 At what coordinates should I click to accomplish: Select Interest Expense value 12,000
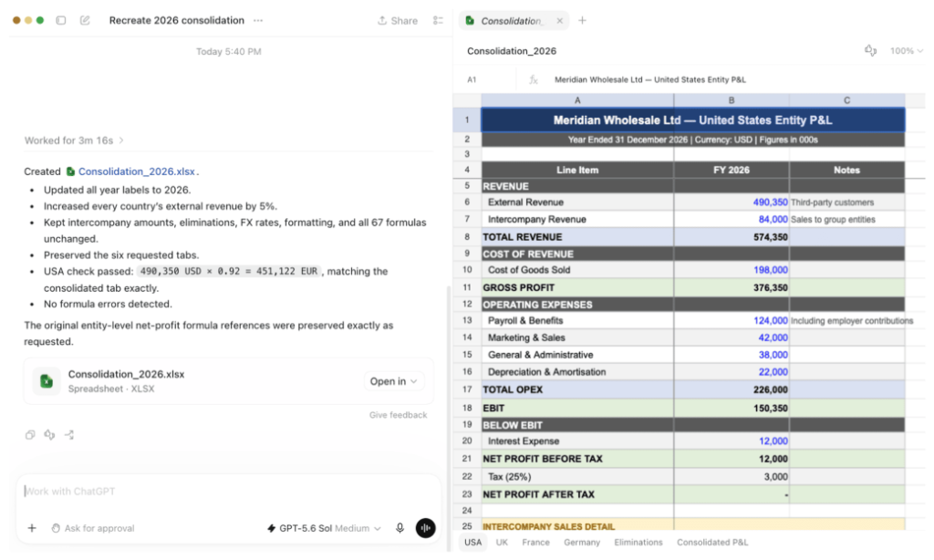coord(732,441)
